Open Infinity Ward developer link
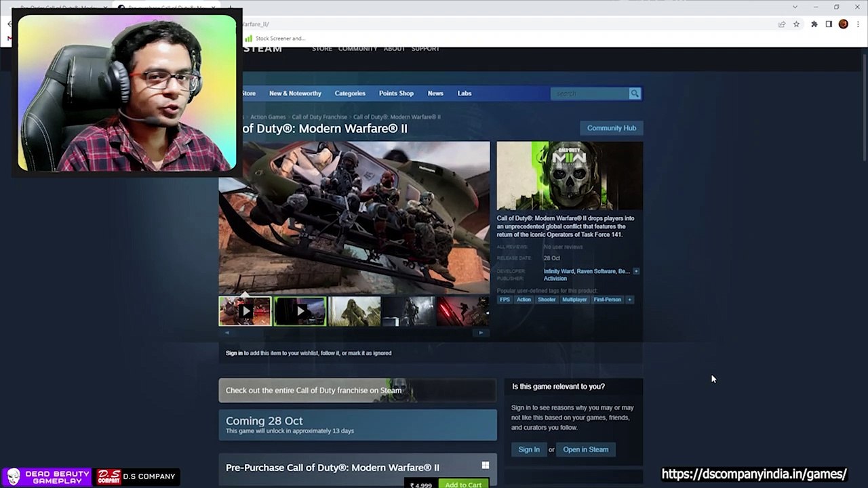868x488 pixels. pyautogui.click(x=558, y=271)
